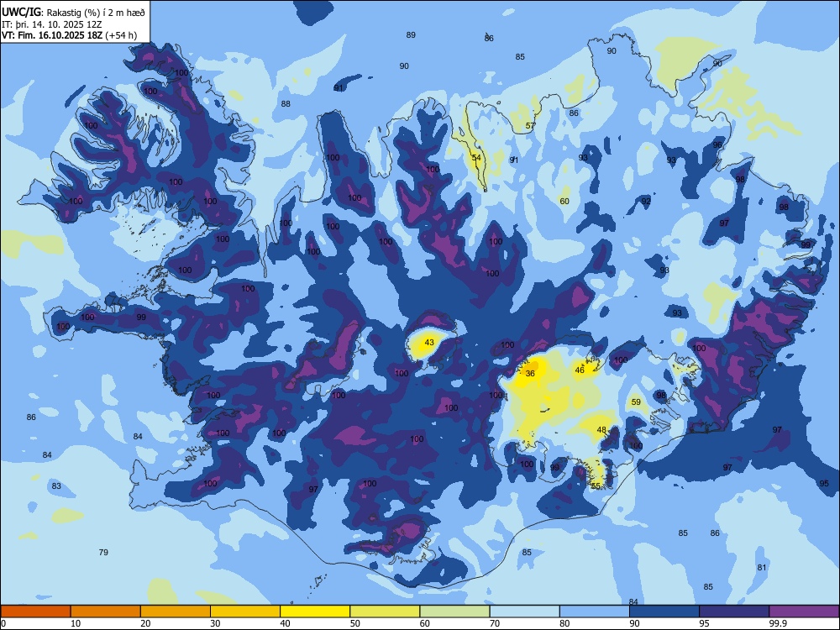The width and height of the screenshot is (840, 630).
Task: Click the humidity value 79 over the ocean
Action: [103, 552]
